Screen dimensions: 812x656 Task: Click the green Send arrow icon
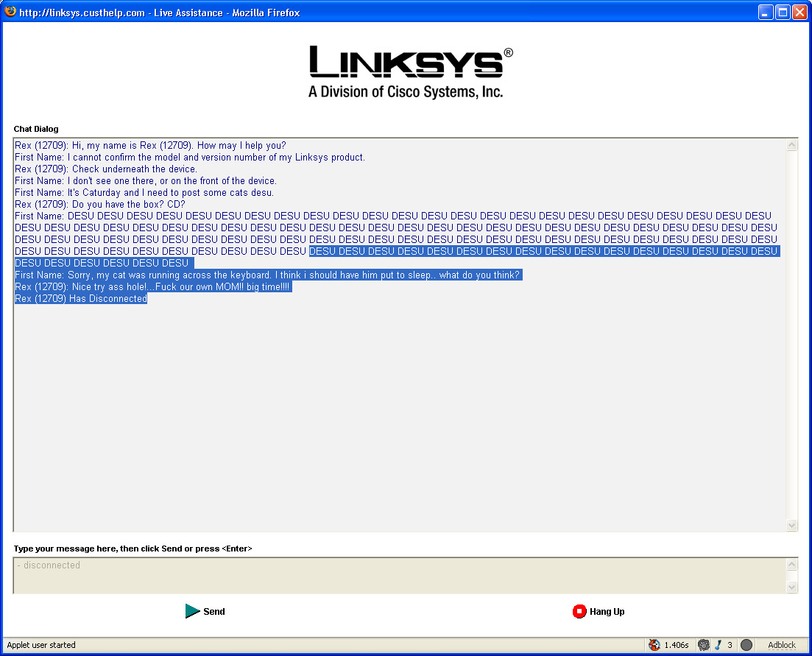click(x=193, y=611)
